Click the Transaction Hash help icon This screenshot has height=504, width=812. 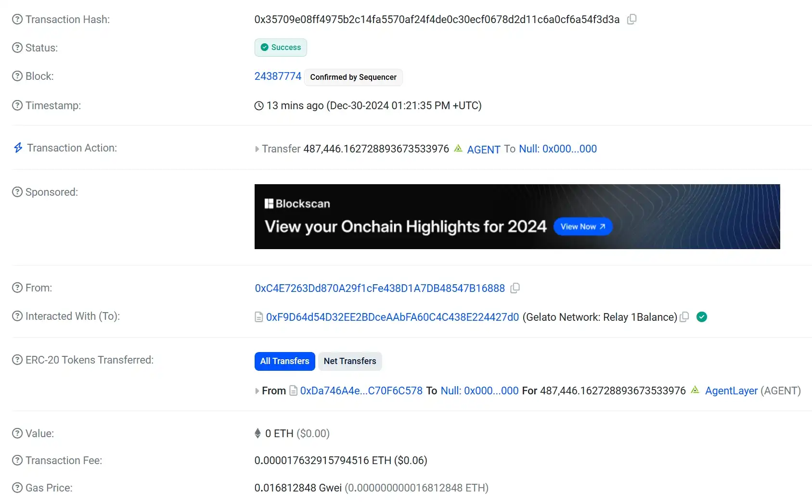(17, 19)
